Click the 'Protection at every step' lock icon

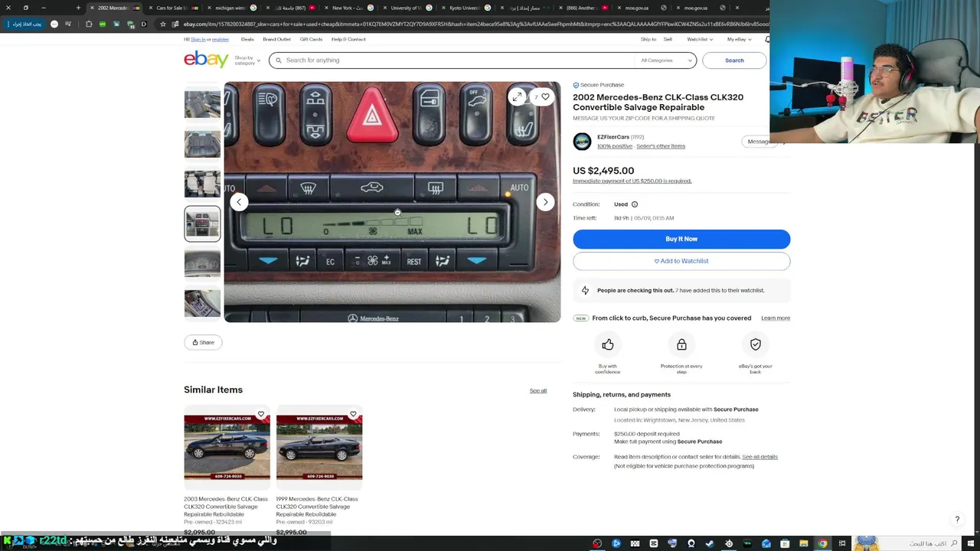point(681,345)
